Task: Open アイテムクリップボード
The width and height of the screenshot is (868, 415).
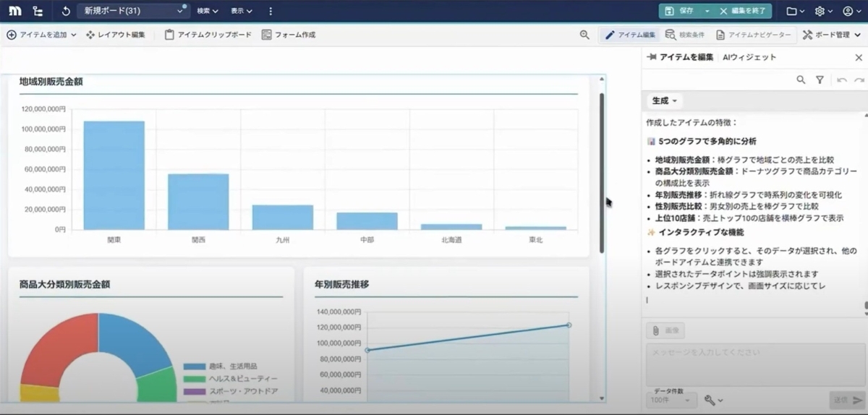Action: coord(208,35)
